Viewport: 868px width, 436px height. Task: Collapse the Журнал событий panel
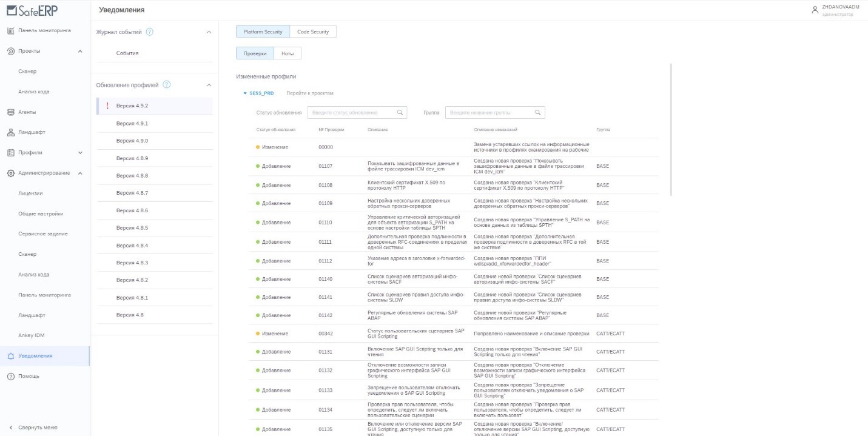click(x=209, y=32)
